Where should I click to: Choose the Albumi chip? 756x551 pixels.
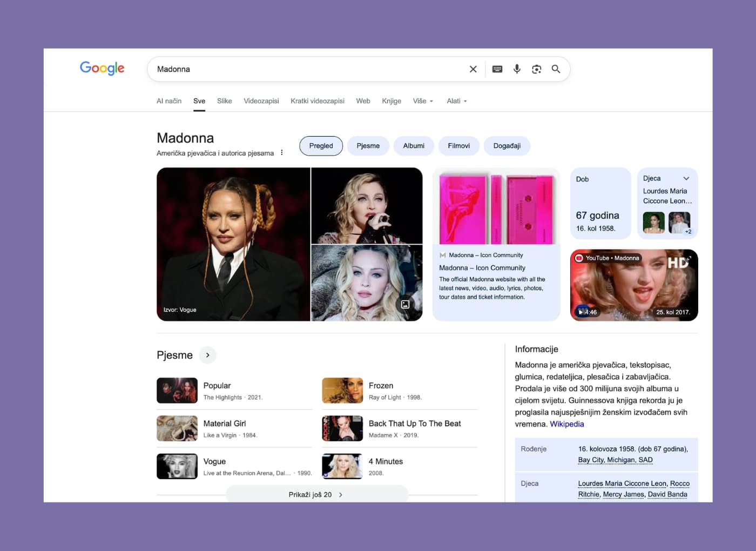414,146
